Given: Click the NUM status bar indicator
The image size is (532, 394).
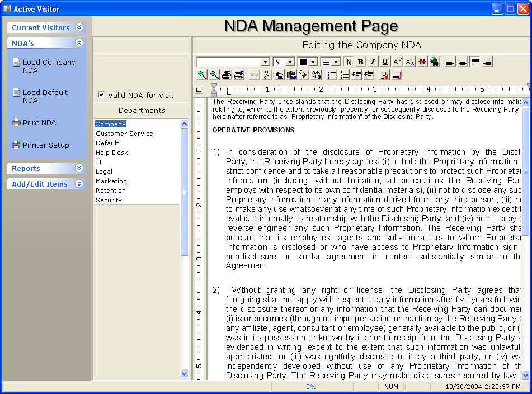Looking at the screenshot, I should point(391,387).
